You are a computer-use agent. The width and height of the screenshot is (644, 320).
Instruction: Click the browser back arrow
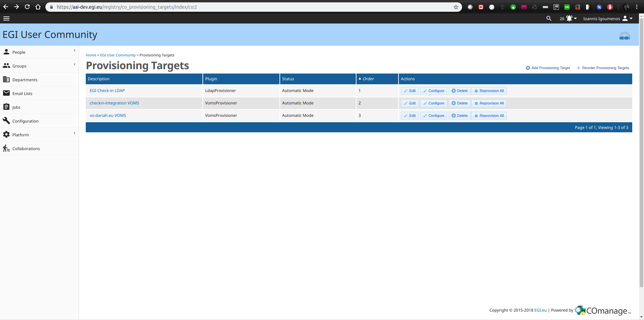tap(6, 7)
